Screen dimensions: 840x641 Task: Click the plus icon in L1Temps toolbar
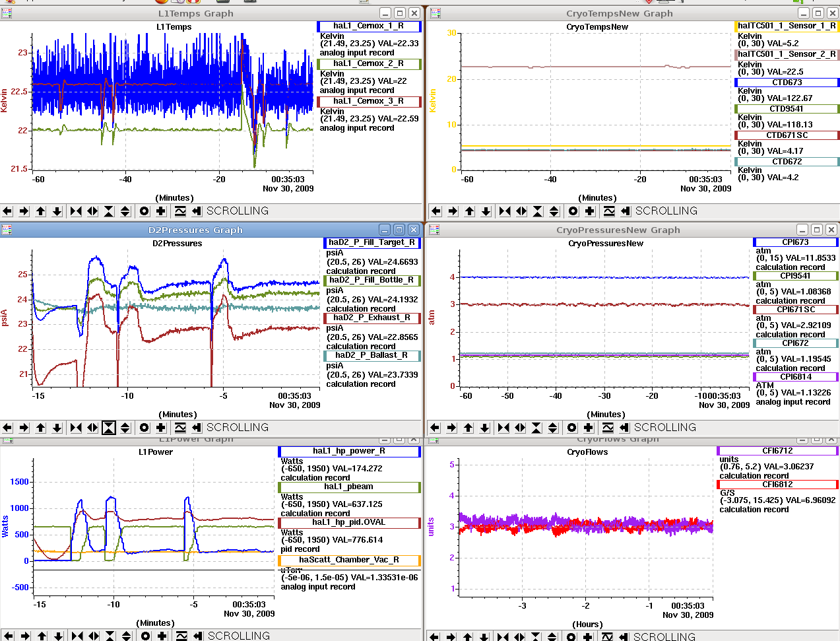click(160, 211)
